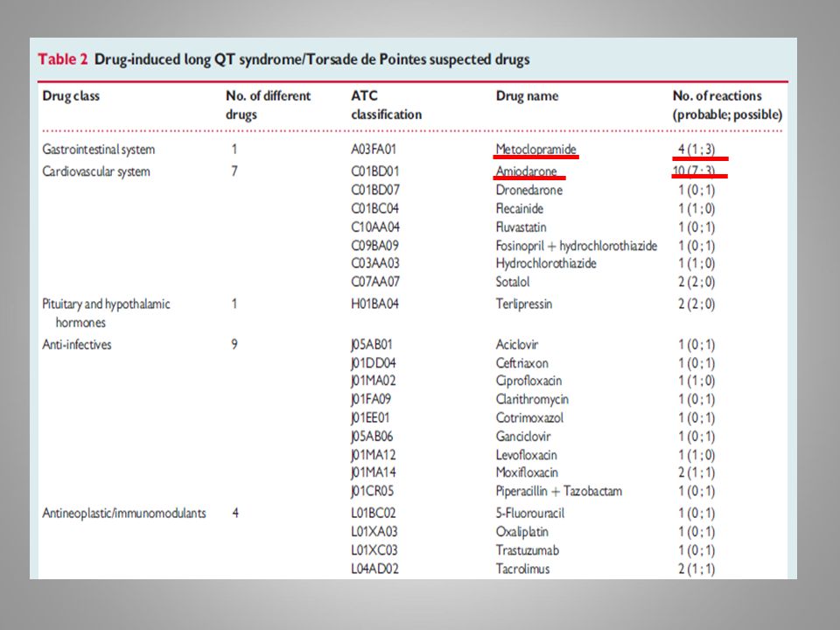
Task: Select the 'Anti-infectives' drug class
Action: [77, 345]
